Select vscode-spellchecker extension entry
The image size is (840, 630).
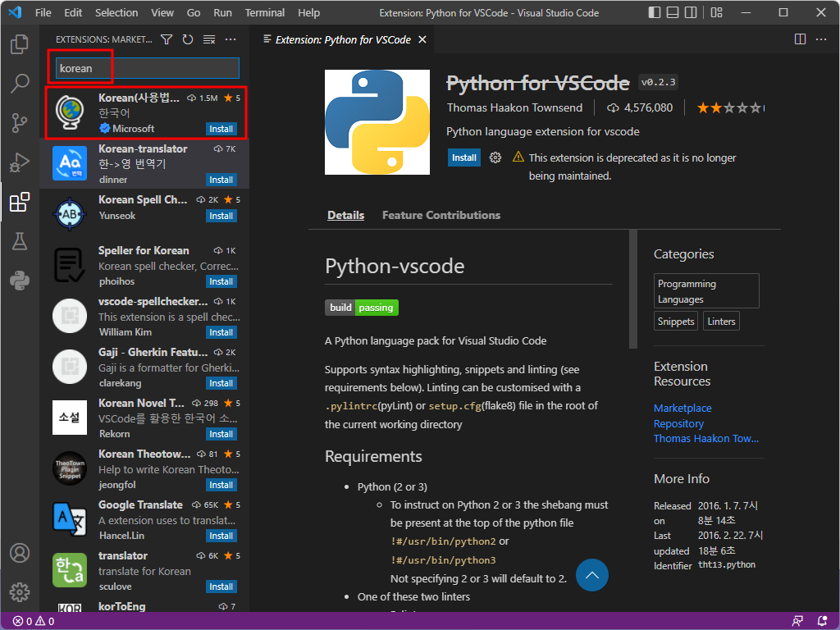[x=144, y=316]
